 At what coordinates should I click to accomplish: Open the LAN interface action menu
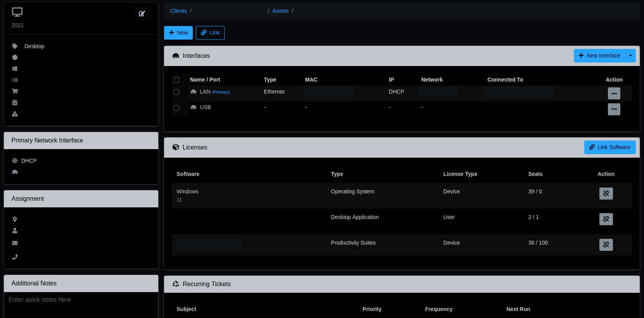614,93
